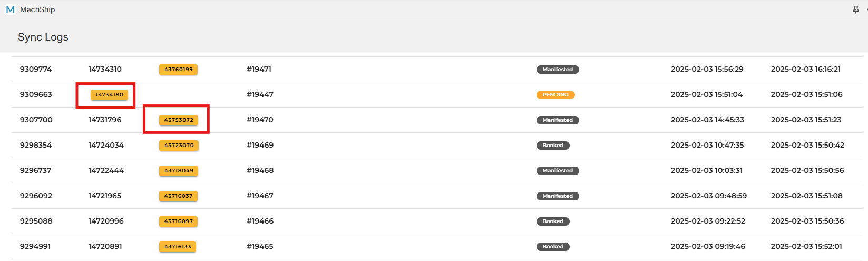The width and height of the screenshot is (868, 261).
Task: Open the yellow 43716097 badge
Action: [179, 221]
